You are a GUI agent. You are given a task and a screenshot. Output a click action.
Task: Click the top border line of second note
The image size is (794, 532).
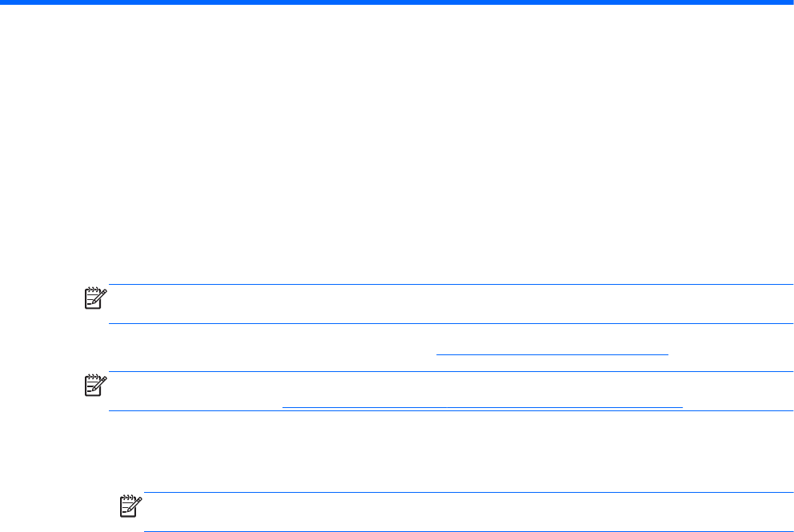448,371
